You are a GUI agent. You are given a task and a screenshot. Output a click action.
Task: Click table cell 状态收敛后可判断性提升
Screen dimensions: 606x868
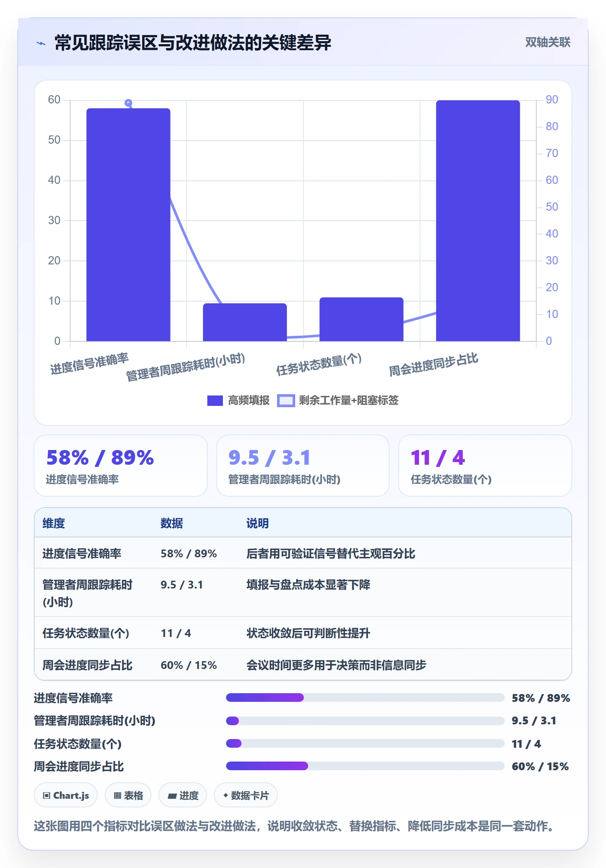tap(308, 633)
